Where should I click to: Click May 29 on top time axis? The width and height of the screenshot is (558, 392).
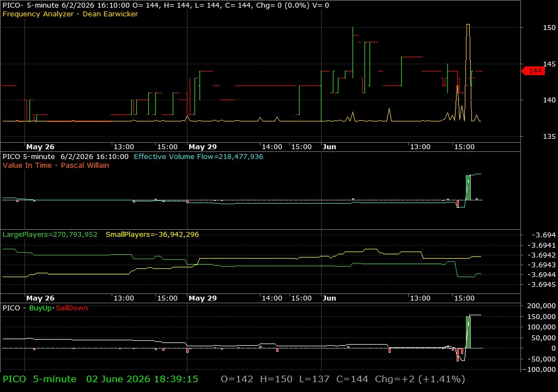pyautogui.click(x=203, y=146)
